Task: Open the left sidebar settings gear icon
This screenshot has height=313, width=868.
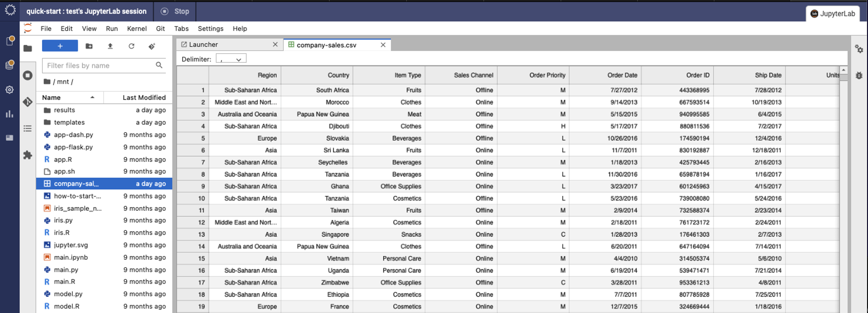Action: tap(9, 90)
